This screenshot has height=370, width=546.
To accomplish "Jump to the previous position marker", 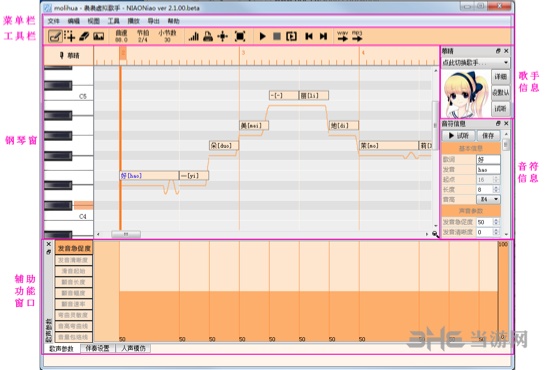I will pos(309,36).
